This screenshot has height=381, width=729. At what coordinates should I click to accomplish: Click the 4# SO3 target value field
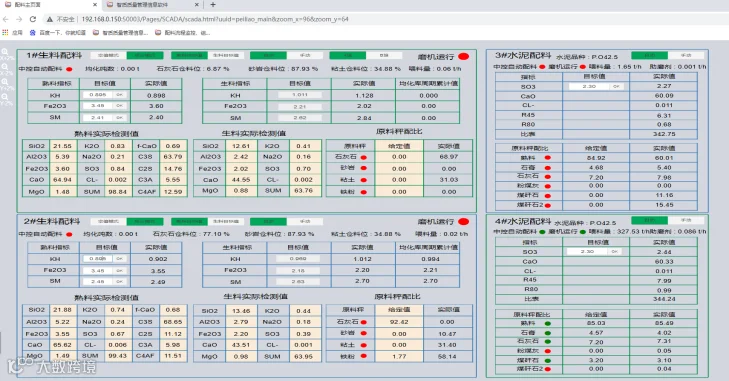pyautogui.click(x=587, y=252)
